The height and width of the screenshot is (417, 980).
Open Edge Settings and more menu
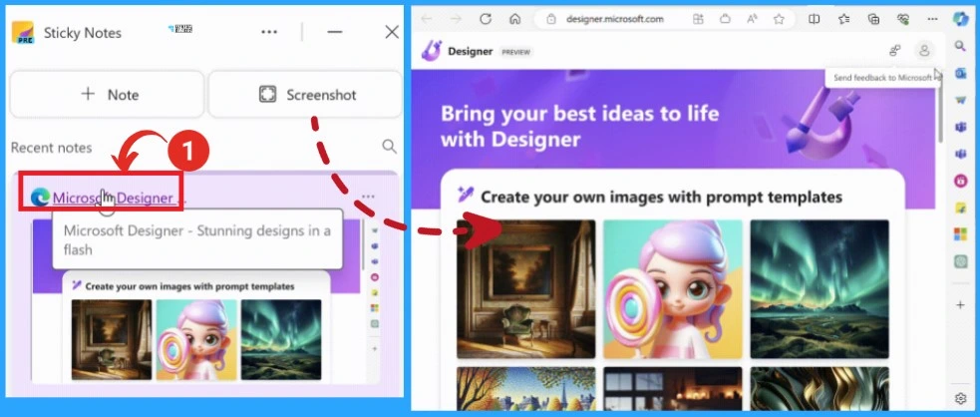[933, 19]
